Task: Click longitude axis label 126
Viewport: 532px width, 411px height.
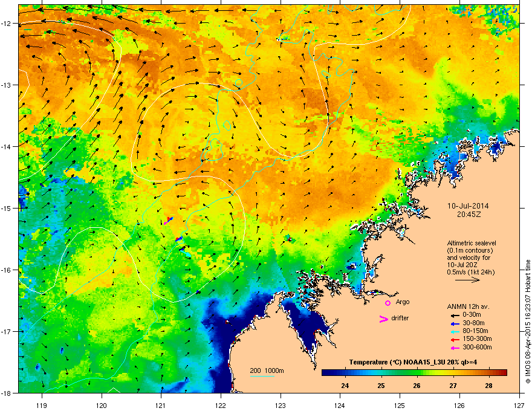Action: pyautogui.click(x=459, y=405)
